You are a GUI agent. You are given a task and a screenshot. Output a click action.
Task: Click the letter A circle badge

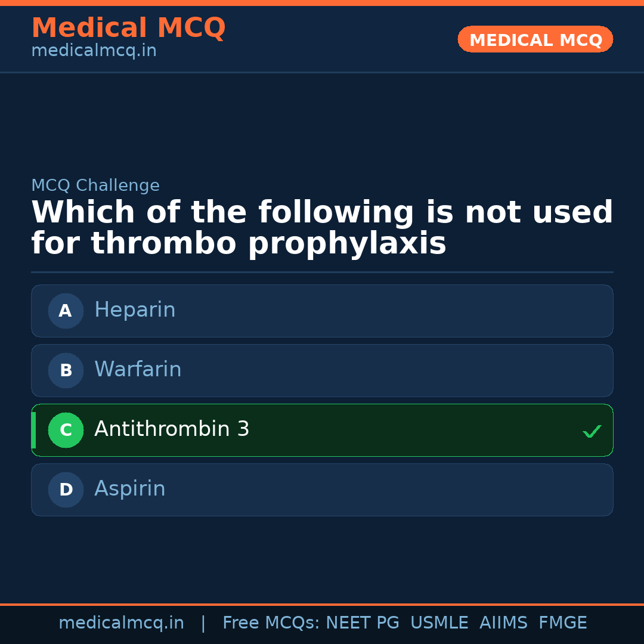pyautogui.click(x=66, y=311)
